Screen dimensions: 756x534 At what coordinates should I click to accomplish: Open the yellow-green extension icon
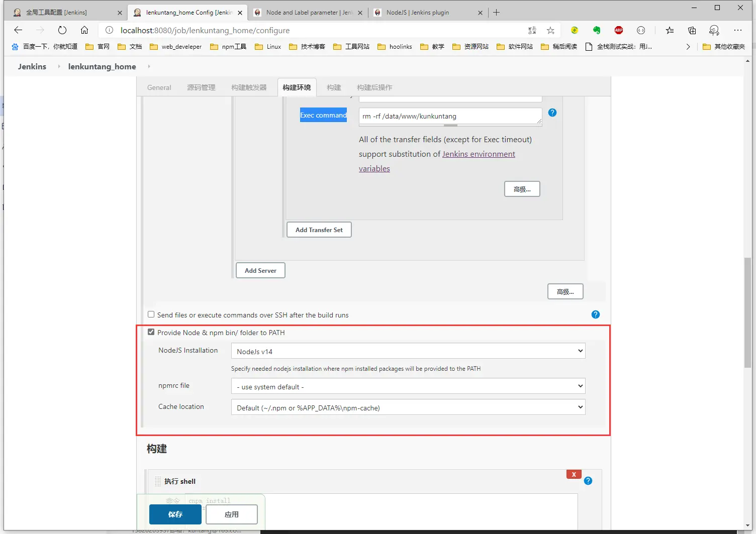575,30
